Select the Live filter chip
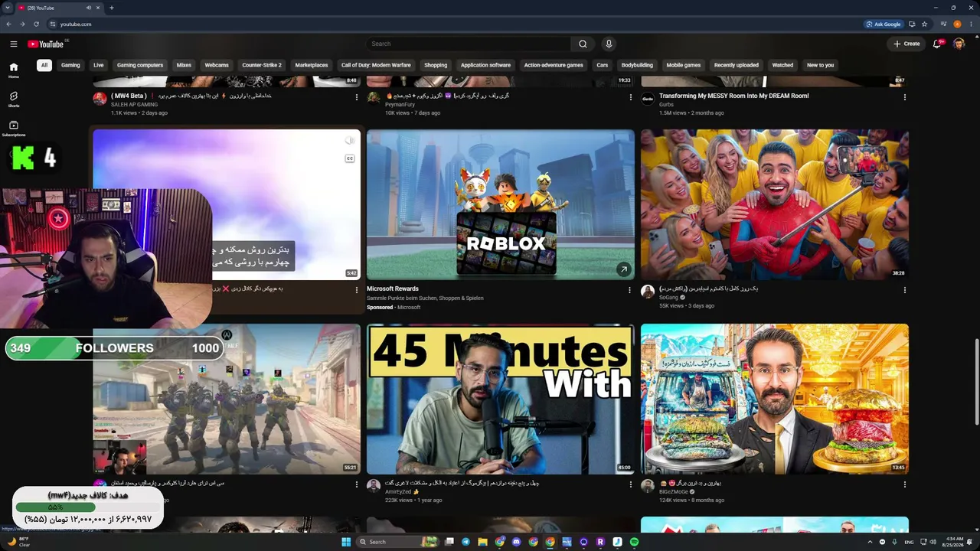Image resolution: width=980 pixels, height=551 pixels. (x=99, y=65)
